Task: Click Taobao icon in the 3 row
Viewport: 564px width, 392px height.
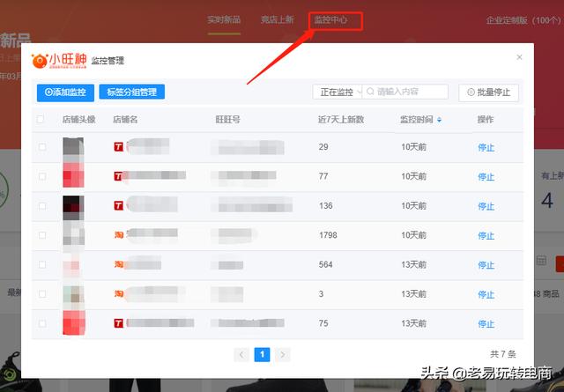Action: coord(119,294)
